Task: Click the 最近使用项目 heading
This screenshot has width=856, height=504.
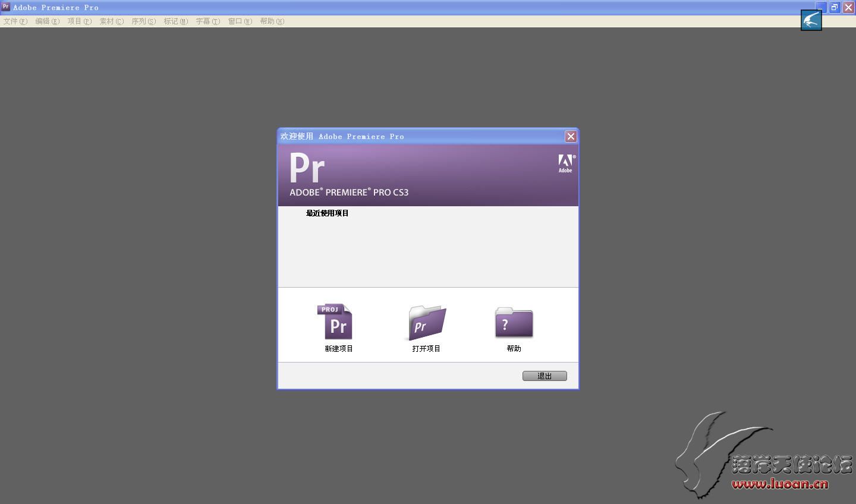Action: 328,213
